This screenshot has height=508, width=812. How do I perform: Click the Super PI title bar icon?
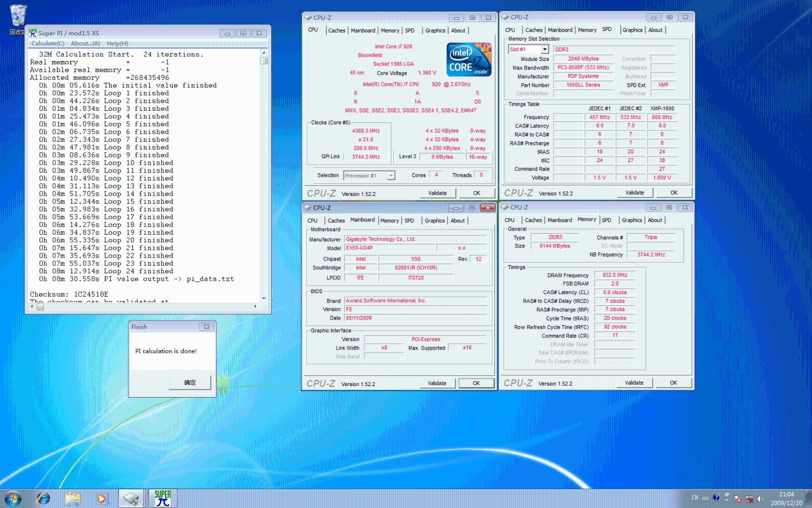pos(33,33)
